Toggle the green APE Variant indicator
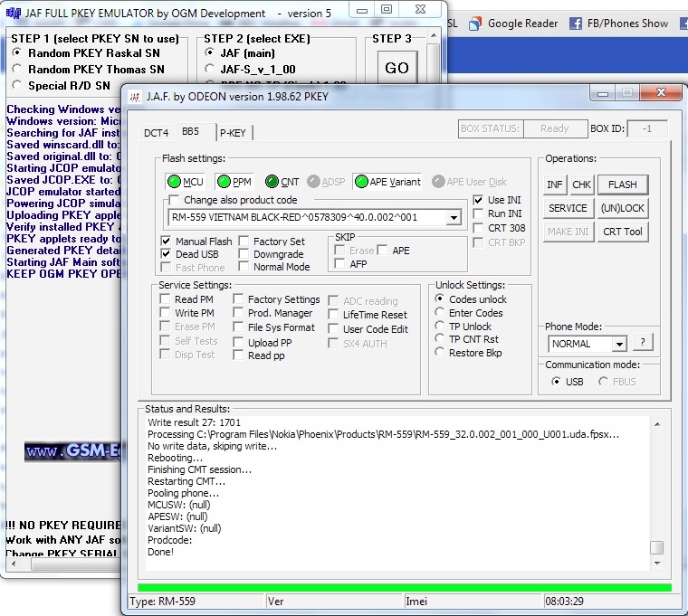688x616 pixels. pos(361,182)
